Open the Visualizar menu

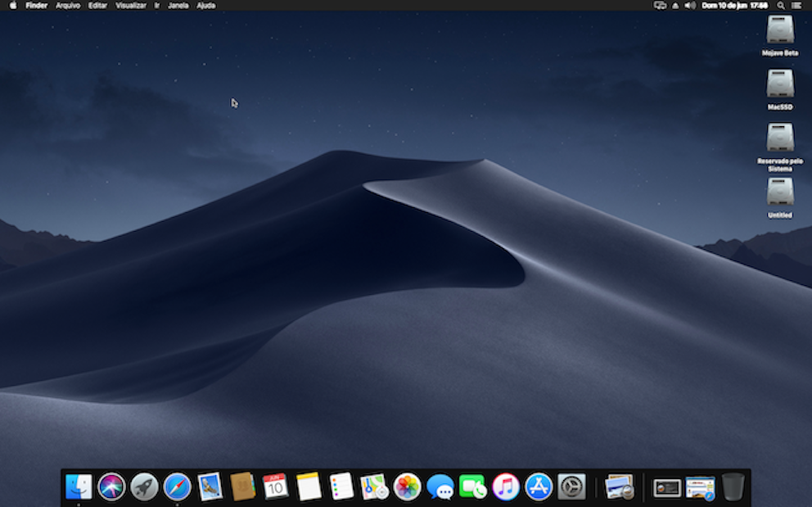130,6
